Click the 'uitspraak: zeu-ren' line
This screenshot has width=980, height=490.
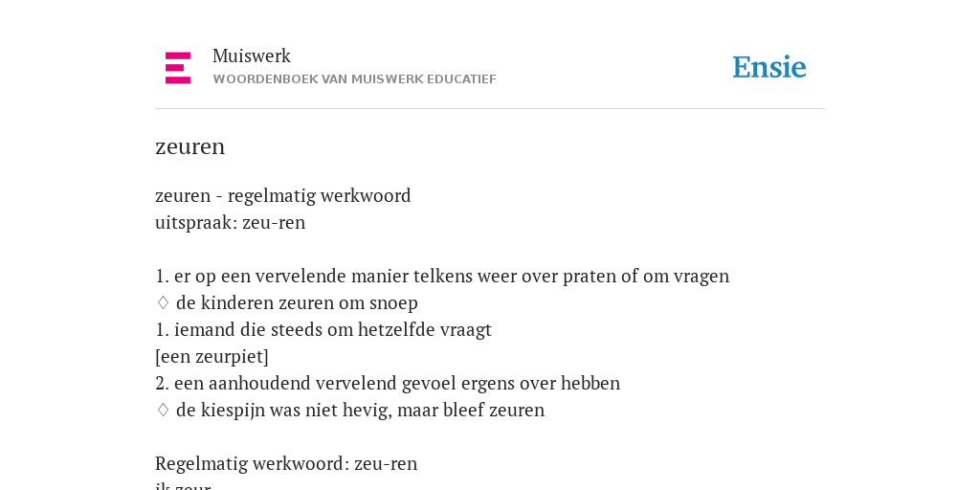tap(230, 222)
